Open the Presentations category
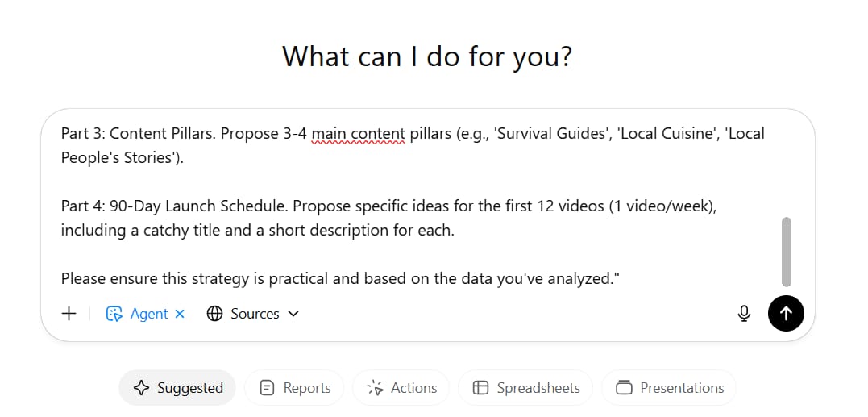This screenshot has width=868, height=417. (x=669, y=388)
